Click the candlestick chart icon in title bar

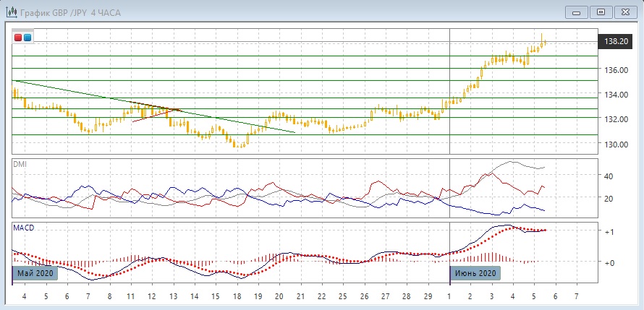click(11, 12)
